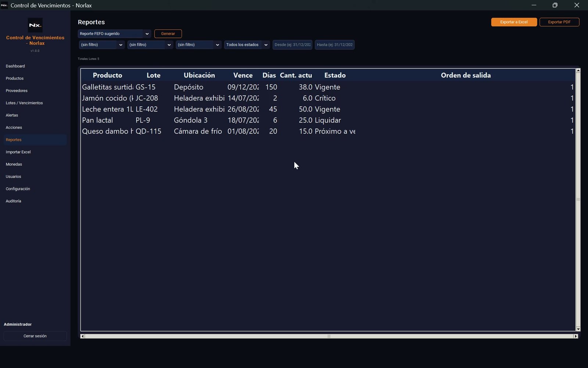Click the Depósito location cell

coord(189,87)
